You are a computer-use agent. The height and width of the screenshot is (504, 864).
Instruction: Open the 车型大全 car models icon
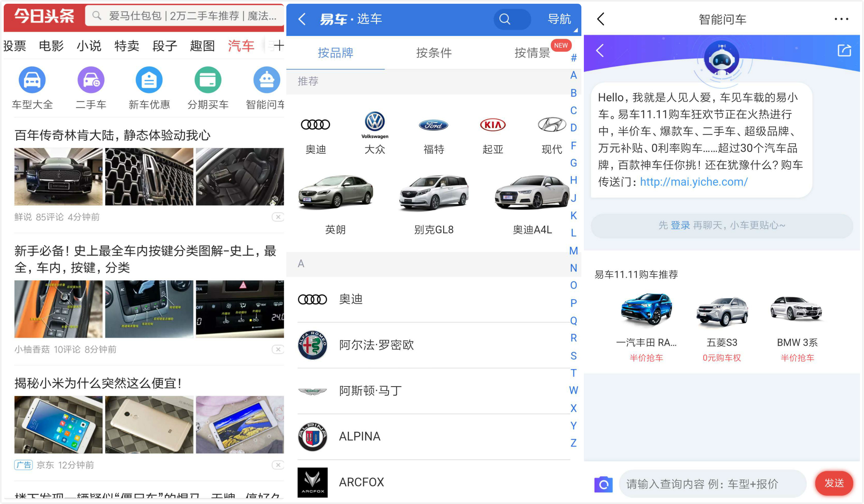[x=32, y=80]
